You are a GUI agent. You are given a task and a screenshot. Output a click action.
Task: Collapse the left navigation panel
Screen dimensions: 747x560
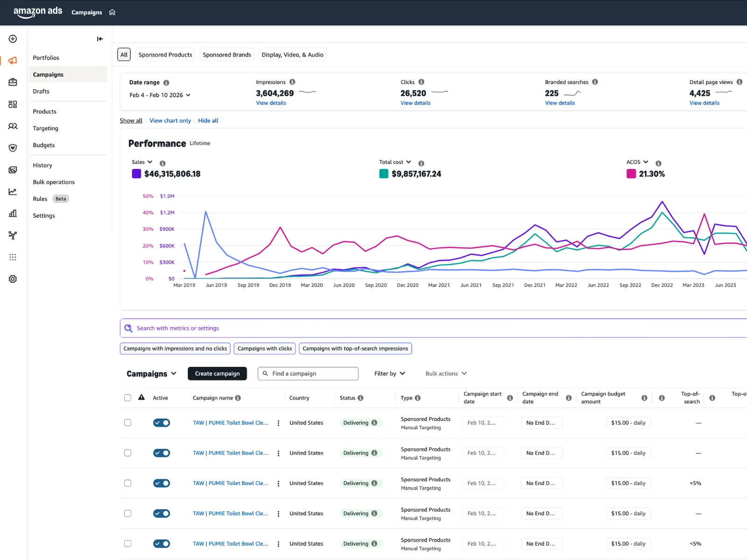click(100, 39)
